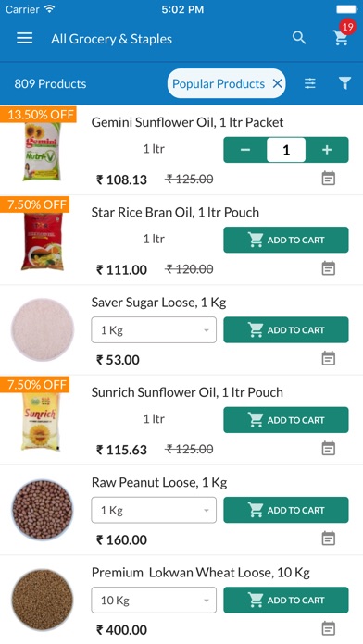Tap the list icon beside Saver Sugar Loose
The image size is (363, 644).
coord(328,358)
